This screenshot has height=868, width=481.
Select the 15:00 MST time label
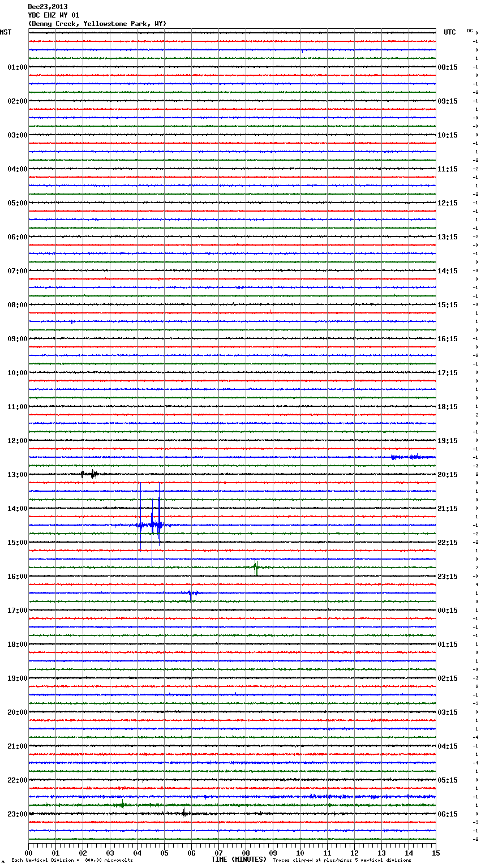(17, 543)
